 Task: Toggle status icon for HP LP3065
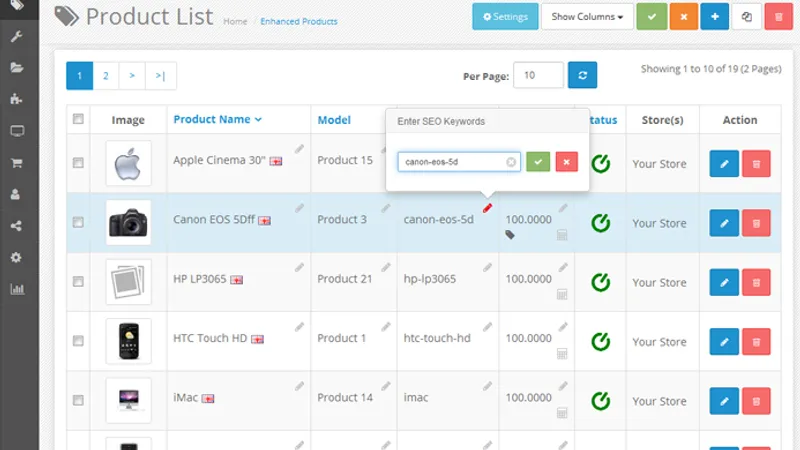[x=601, y=282]
